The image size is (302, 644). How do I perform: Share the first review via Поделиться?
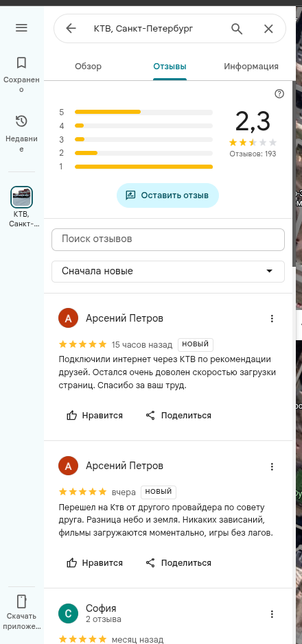pyautogui.click(x=178, y=415)
